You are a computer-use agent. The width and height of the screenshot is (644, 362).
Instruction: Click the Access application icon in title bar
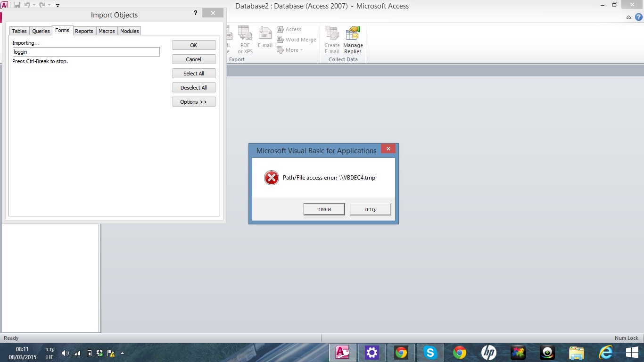(x=5, y=5)
